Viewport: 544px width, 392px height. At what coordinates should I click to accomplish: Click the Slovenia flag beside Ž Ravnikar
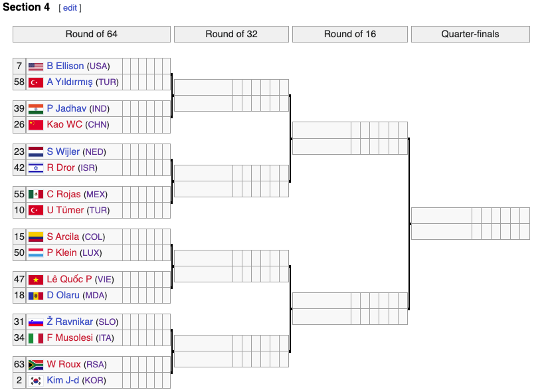pyautogui.click(x=36, y=322)
